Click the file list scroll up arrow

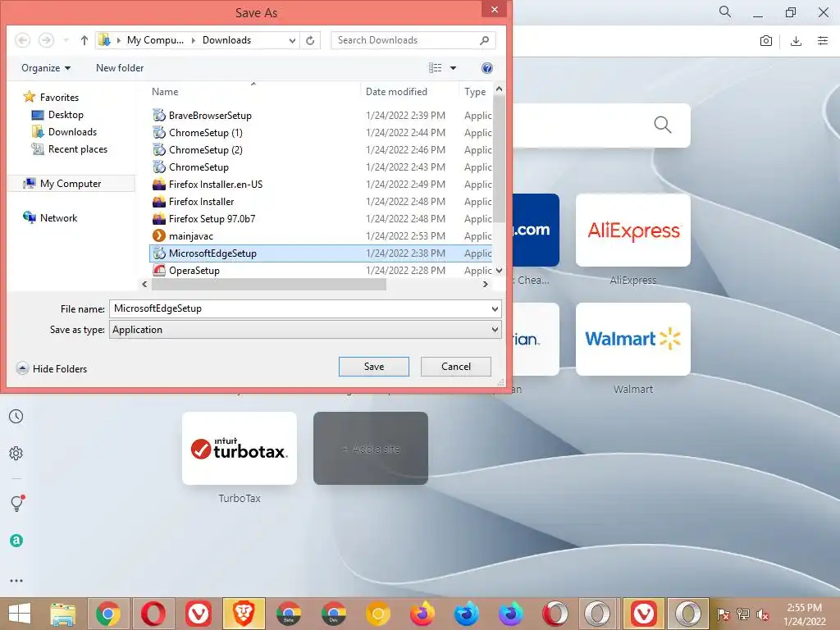pos(499,89)
